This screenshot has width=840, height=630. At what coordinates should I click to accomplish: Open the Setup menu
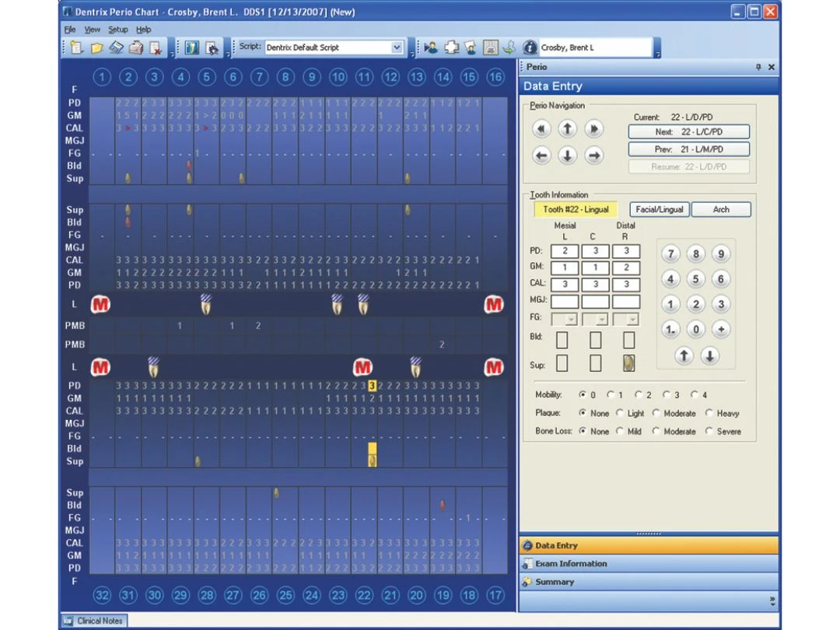click(117, 30)
